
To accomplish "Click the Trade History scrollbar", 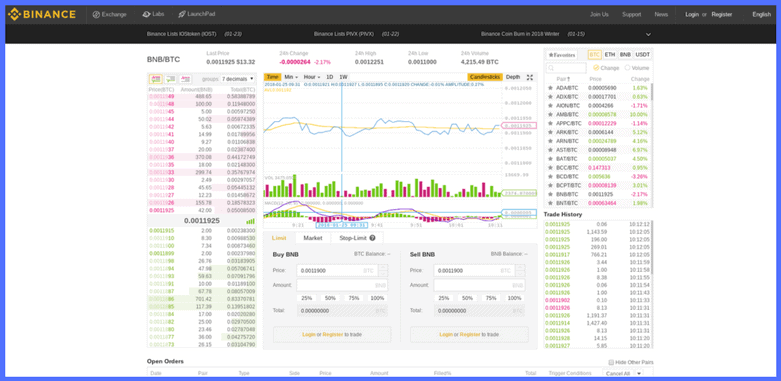I will coord(651,248).
